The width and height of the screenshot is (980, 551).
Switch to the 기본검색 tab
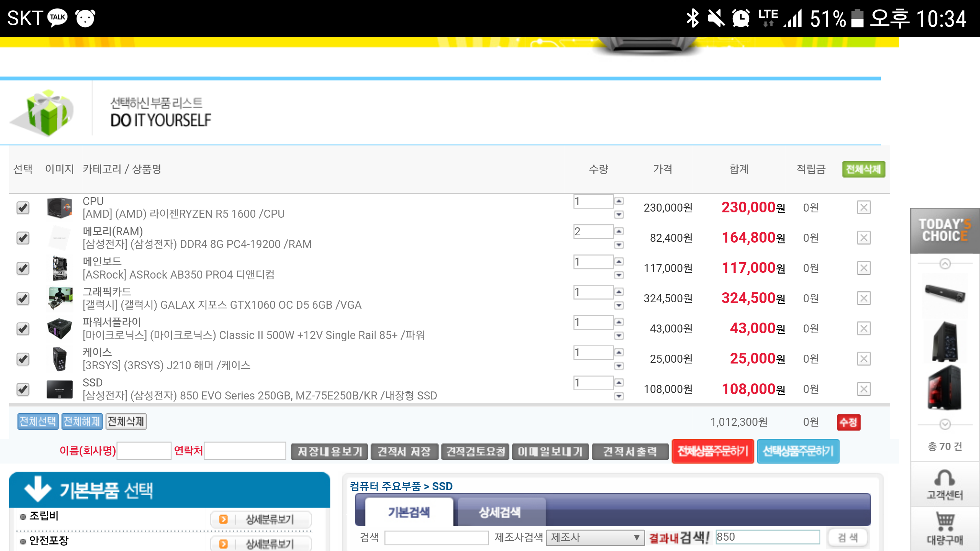click(x=409, y=512)
